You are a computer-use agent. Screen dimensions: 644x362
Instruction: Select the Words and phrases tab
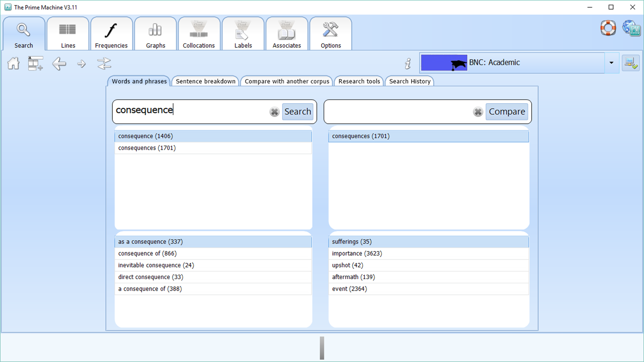[139, 81]
